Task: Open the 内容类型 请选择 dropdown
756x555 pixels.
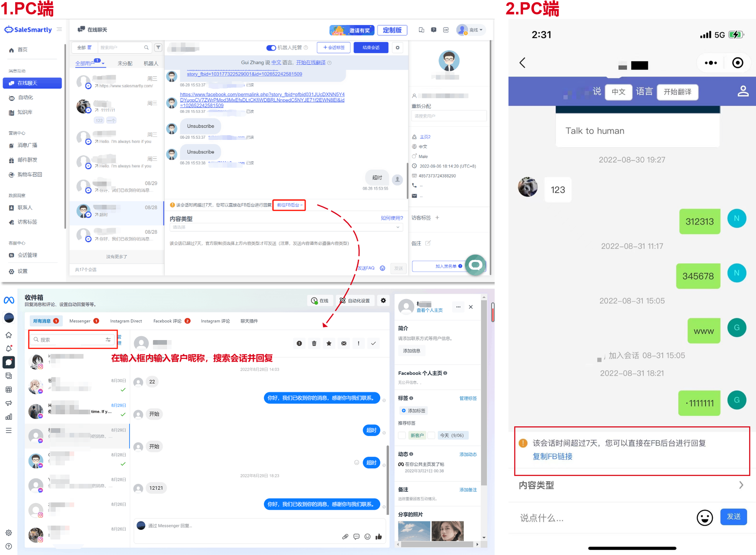Action: [286, 227]
